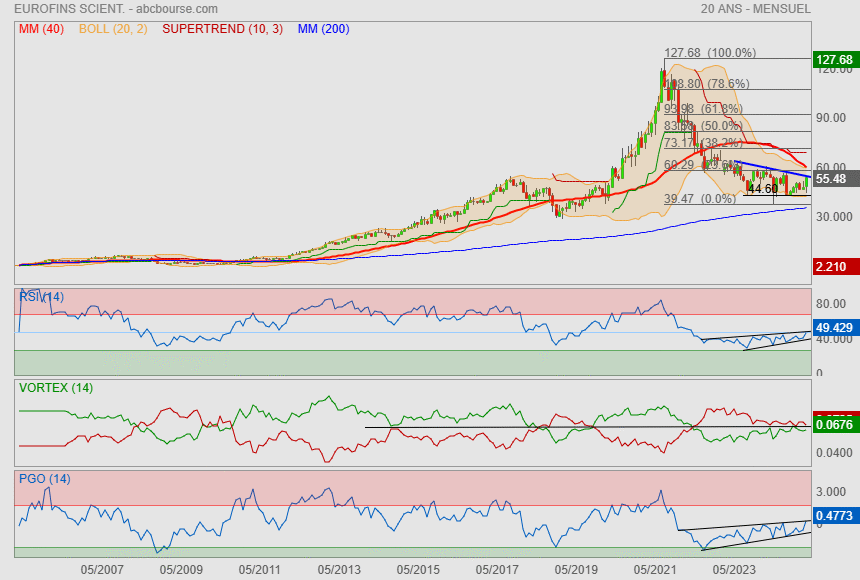Click the 80.00 RSI axis label
The height and width of the screenshot is (580, 860).
pyautogui.click(x=831, y=303)
